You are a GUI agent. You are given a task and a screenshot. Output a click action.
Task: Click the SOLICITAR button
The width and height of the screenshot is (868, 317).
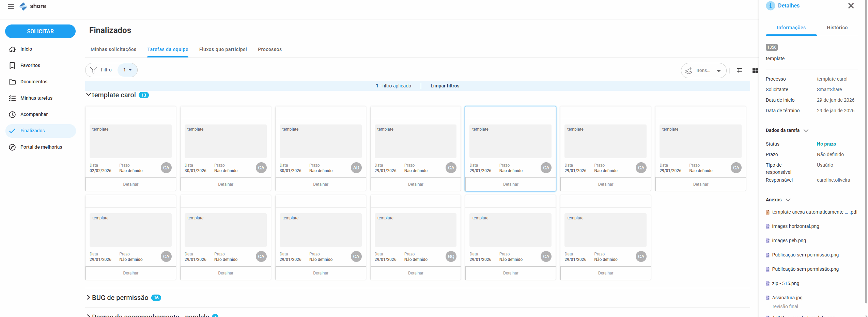tap(40, 31)
